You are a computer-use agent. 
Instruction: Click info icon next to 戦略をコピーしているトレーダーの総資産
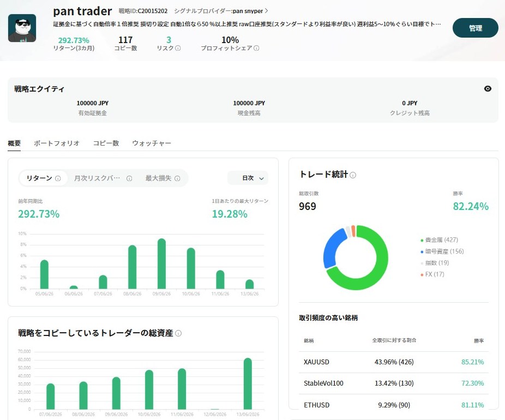178,333
